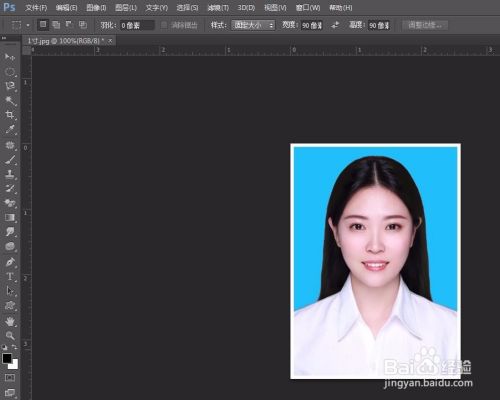500x400 pixels.
Task: Open the background color picker
Action: click(14, 365)
